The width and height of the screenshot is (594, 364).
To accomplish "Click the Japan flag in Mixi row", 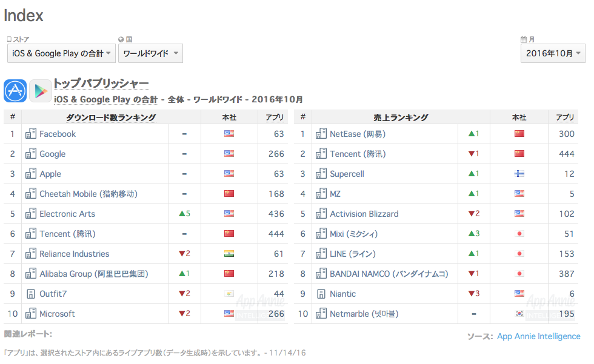I will (x=519, y=233).
